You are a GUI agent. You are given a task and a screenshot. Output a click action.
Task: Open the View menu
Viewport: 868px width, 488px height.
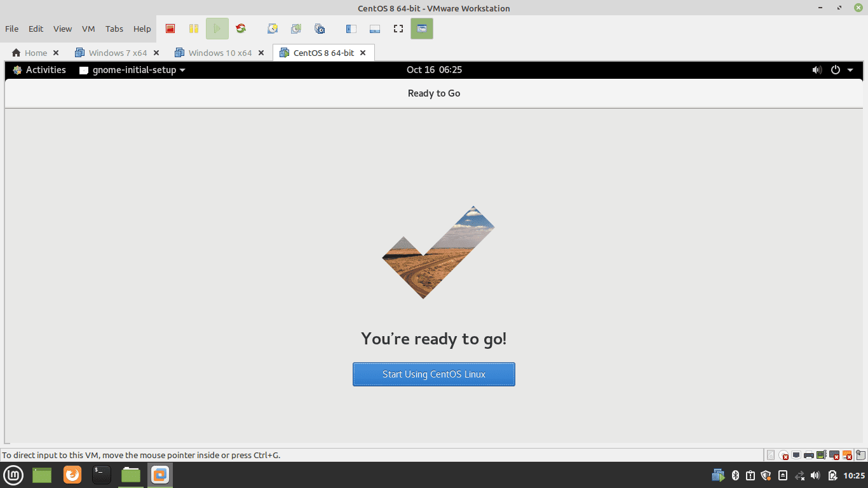point(62,29)
